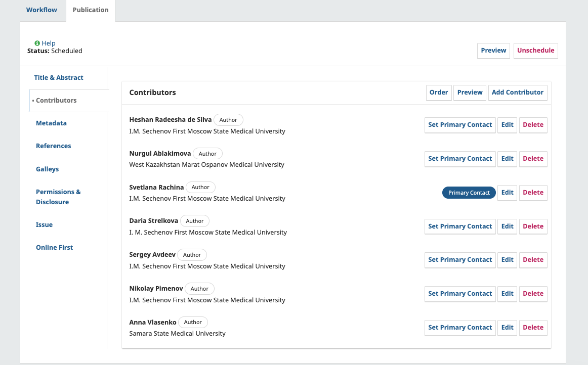Switch to the Workflow tab
The image size is (588, 365).
41,10
